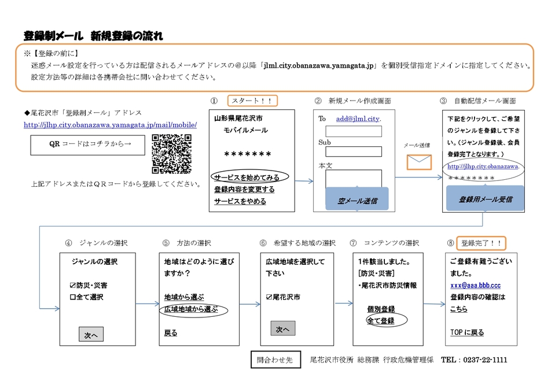Click the 自動配信メール画面 step label
Viewport: 555px width, 392px height.
[x=485, y=101]
